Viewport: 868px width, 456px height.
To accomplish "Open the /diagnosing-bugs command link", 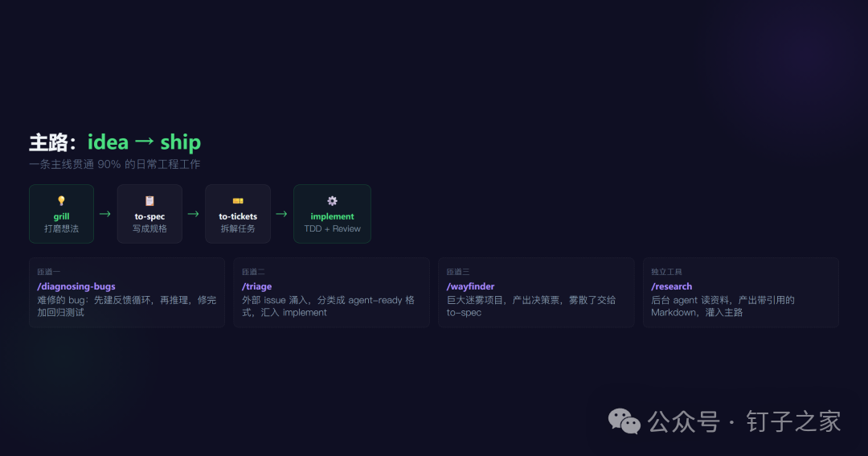I will (76, 286).
